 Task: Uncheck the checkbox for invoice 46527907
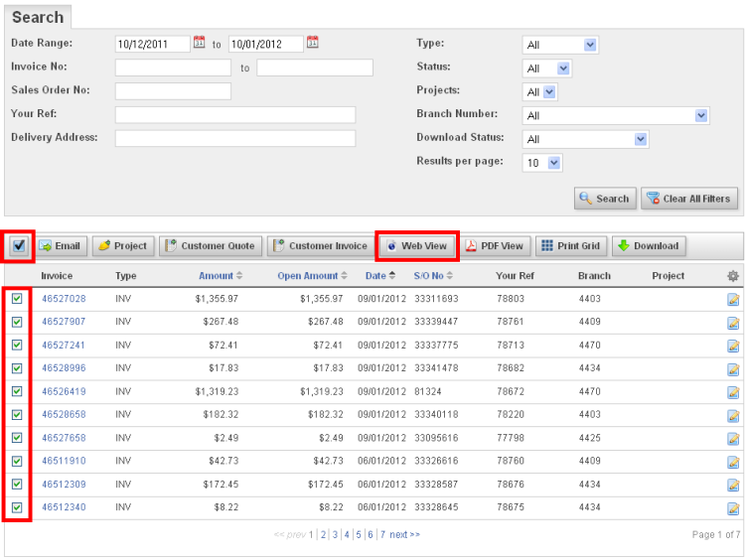click(x=17, y=322)
